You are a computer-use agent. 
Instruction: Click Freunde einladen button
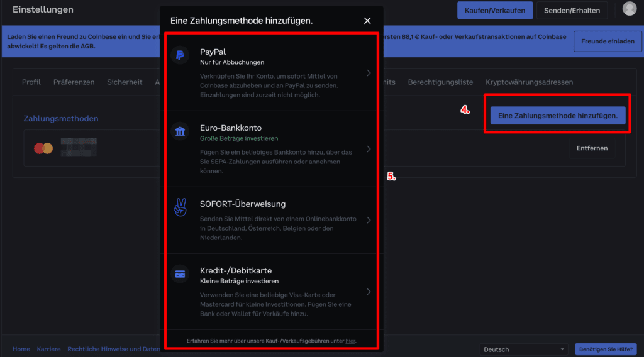click(608, 41)
